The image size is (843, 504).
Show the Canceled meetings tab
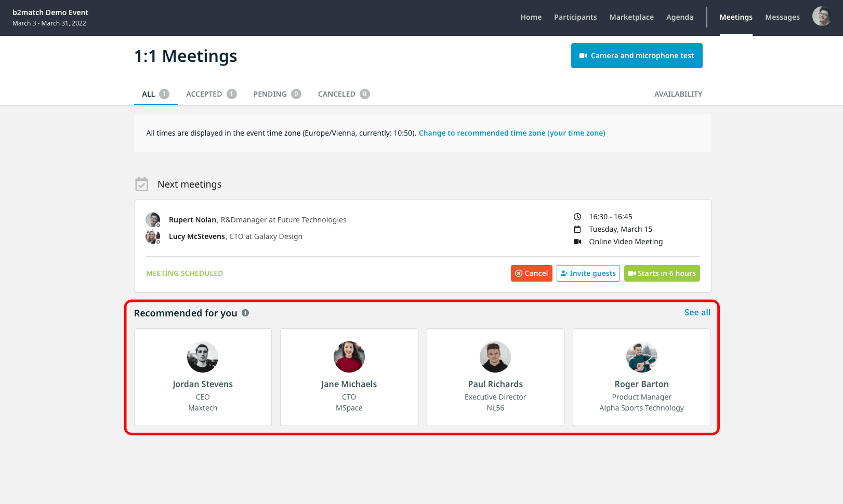[x=343, y=94]
